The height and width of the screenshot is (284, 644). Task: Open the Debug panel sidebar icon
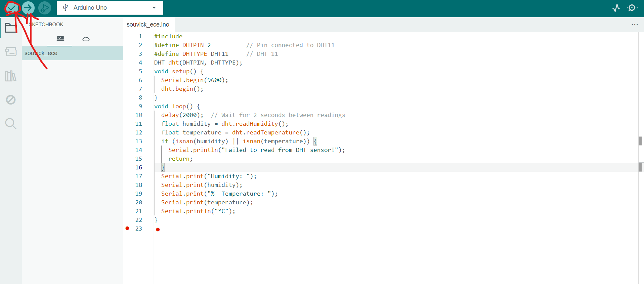(x=11, y=100)
